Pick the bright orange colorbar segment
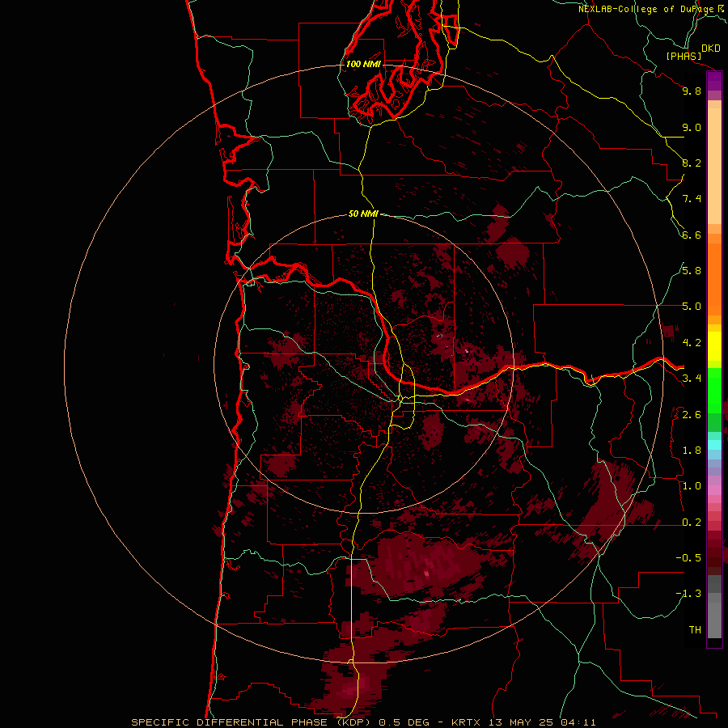 click(x=714, y=280)
